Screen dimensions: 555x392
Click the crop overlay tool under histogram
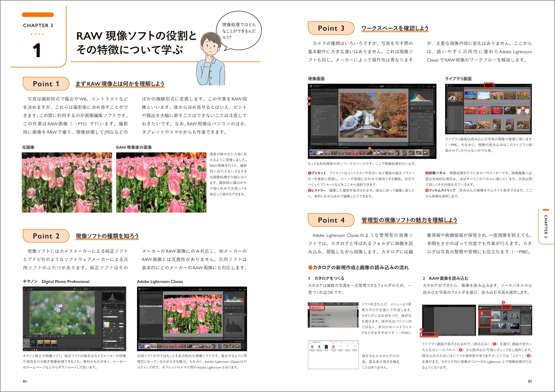(412, 108)
